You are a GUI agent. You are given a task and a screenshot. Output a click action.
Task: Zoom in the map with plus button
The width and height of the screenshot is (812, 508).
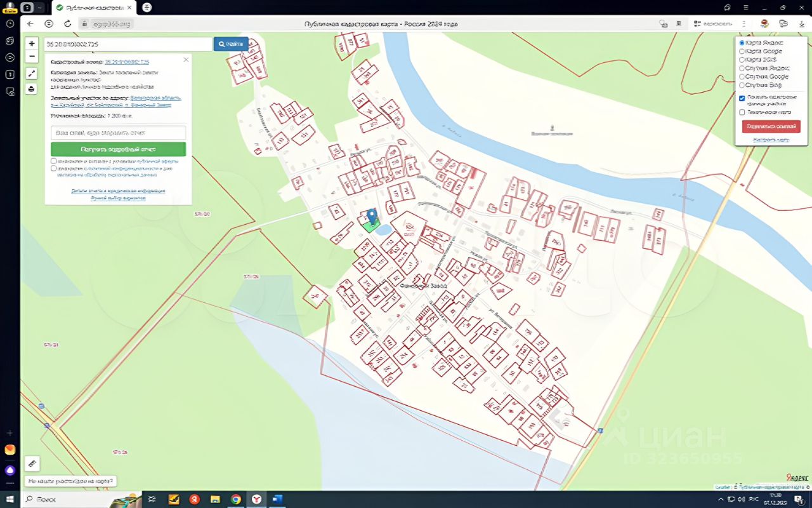pos(32,44)
